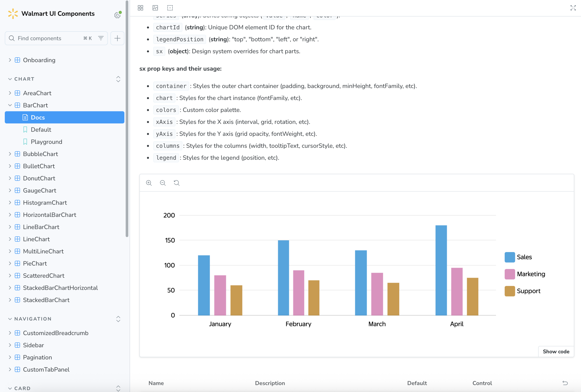This screenshot has width=581, height=392.
Task: Enter fullscreen with the expand icon
Action: point(573,8)
